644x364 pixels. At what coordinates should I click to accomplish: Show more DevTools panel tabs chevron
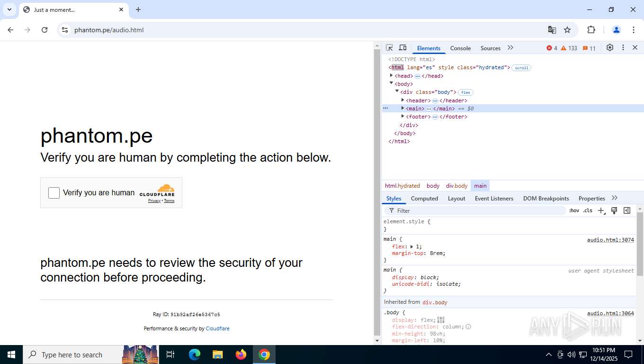click(510, 48)
